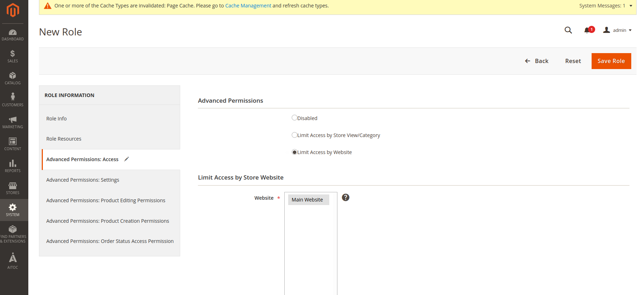The image size is (644, 295).
Task: Click the Magento logo icon
Action: (13, 10)
